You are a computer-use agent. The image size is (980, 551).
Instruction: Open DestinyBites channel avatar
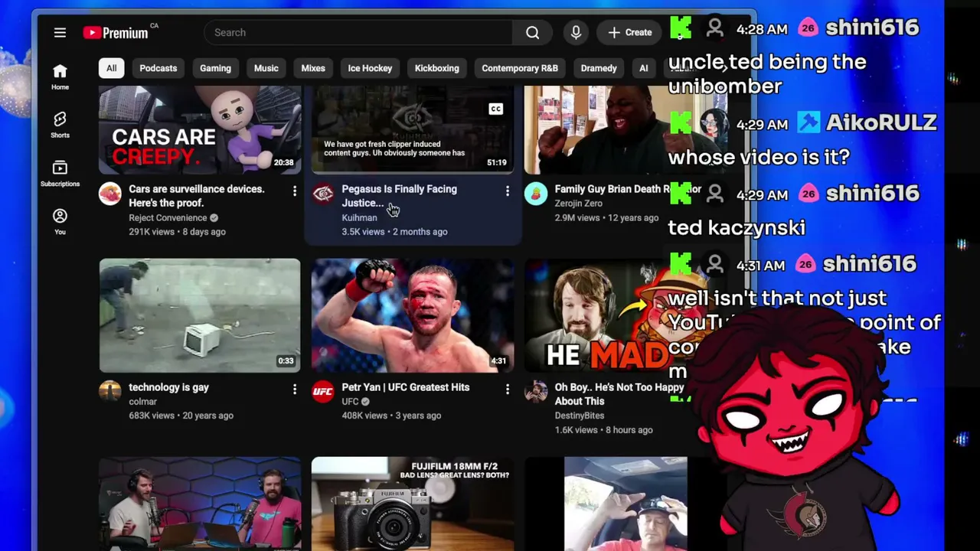(535, 392)
